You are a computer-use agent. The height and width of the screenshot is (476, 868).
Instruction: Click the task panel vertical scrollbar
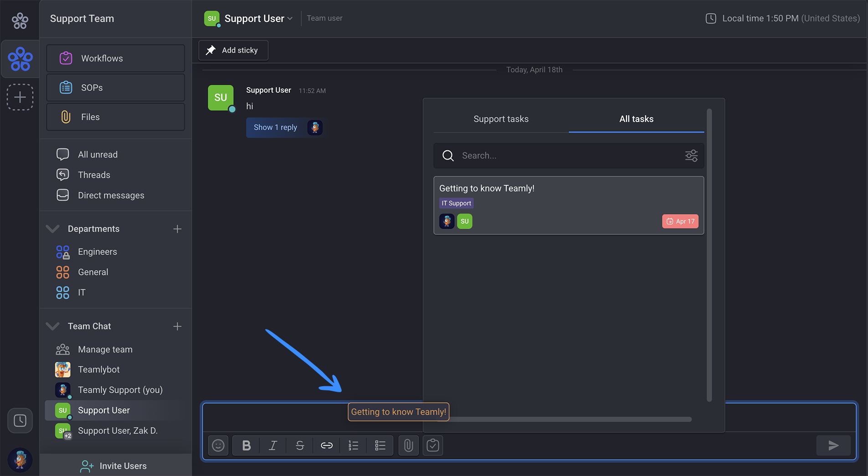pyautogui.click(x=709, y=255)
